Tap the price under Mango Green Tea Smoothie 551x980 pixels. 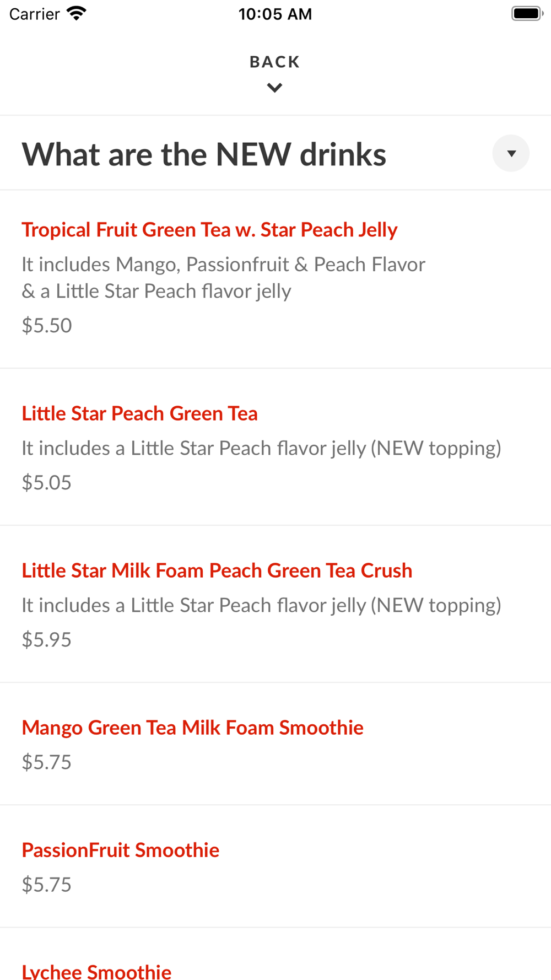coord(47,762)
